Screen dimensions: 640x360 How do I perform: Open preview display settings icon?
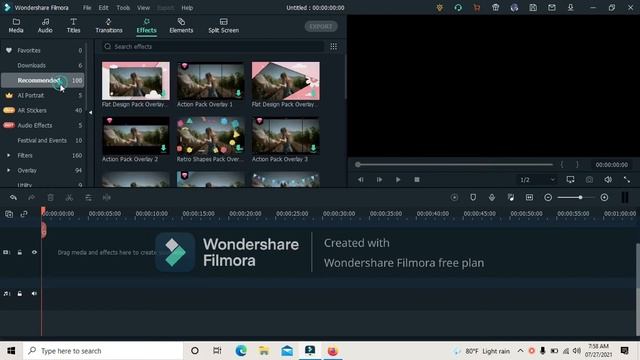[x=570, y=180]
